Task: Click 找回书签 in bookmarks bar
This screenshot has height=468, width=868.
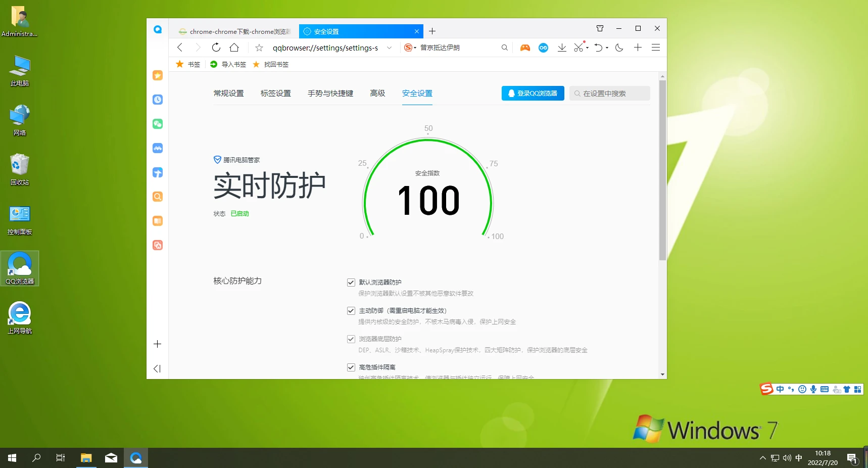Action: (x=270, y=64)
